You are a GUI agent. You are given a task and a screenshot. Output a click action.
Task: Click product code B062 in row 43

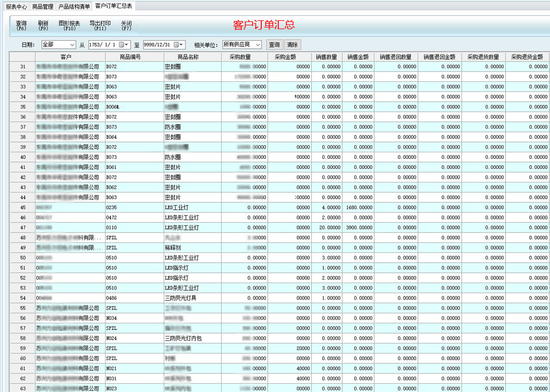tap(111, 187)
